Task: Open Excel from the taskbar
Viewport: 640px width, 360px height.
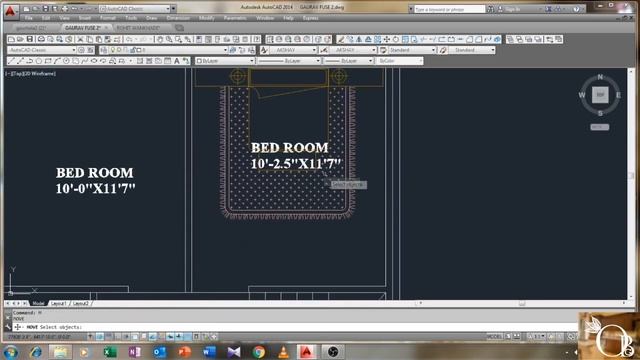Action: click(109, 352)
